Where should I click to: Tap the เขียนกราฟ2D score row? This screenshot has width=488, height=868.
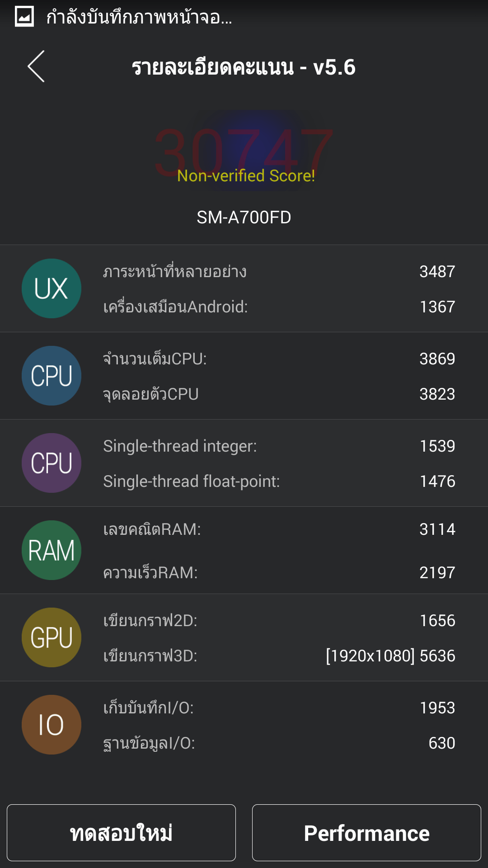pyautogui.click(x=279, y=621)
